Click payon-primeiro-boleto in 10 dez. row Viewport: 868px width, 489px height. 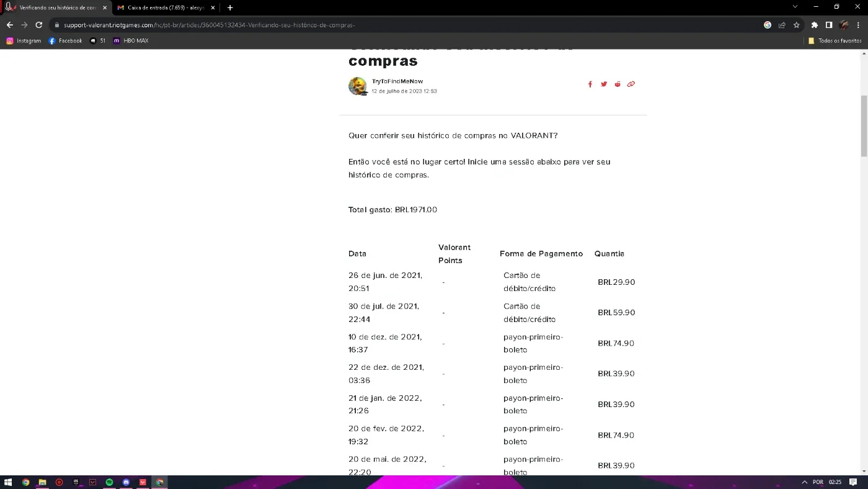pyautogui.click(x=533, y=343)
